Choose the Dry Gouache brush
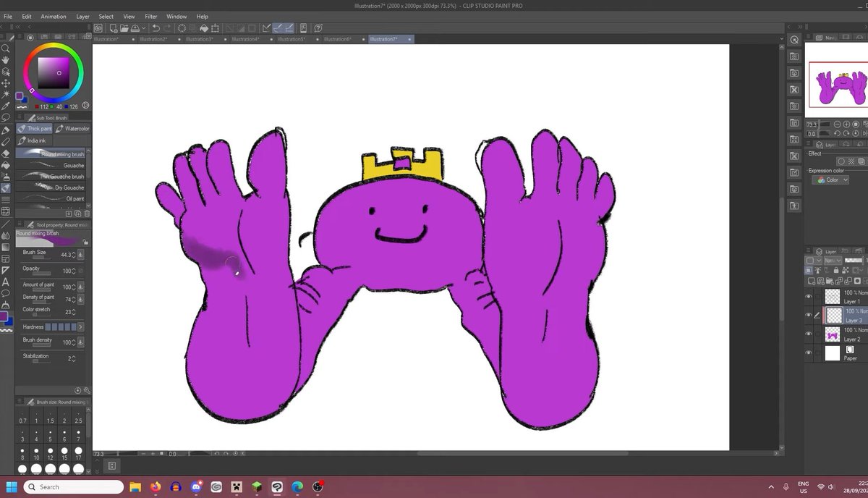This screenshot has height=498, width=868. point(52,187)
